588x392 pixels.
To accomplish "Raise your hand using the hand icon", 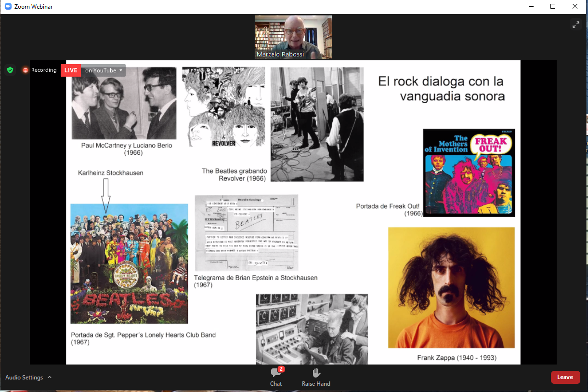I will (316, 377).
